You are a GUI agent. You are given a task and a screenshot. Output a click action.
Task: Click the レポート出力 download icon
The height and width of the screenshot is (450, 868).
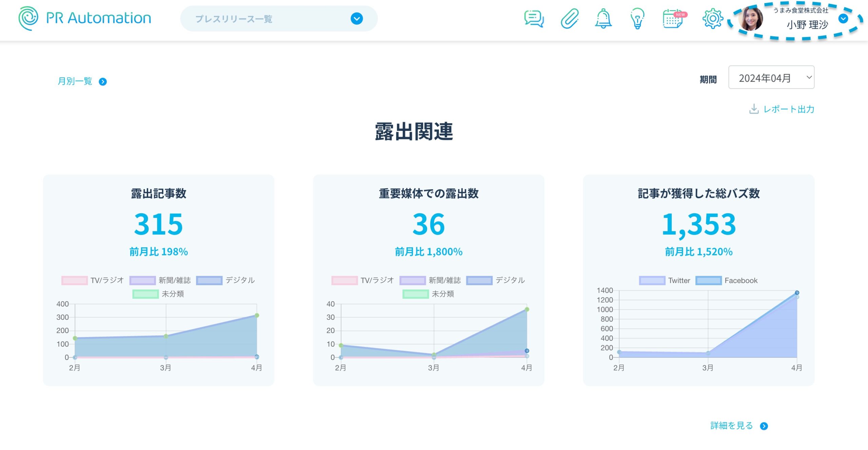coord(754,109)
